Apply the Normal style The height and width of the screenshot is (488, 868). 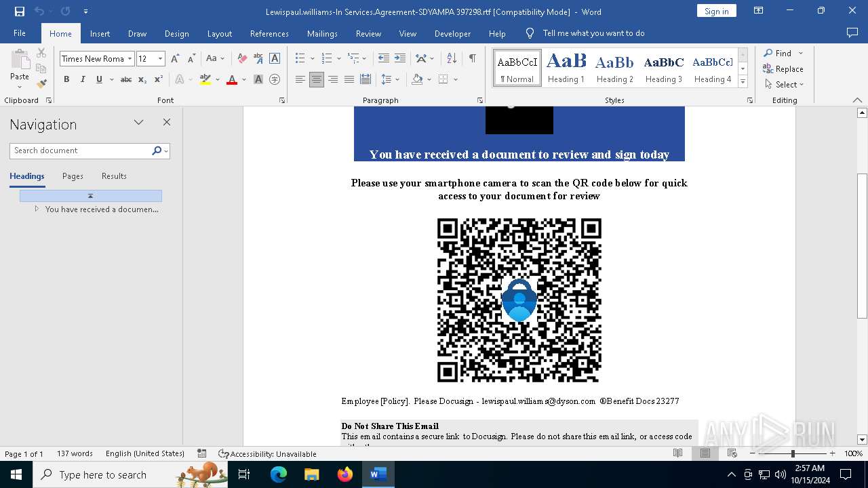(517, 68)
